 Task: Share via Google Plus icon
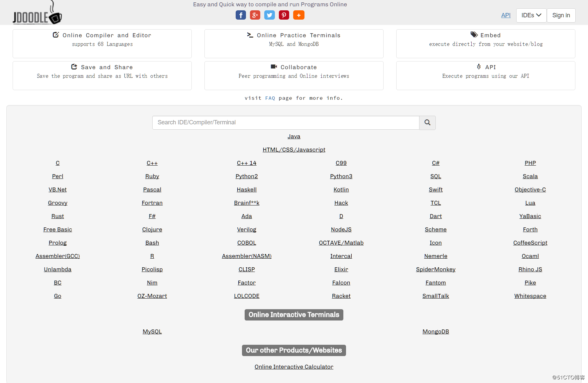pyautogui.click(x=255, y=15)
